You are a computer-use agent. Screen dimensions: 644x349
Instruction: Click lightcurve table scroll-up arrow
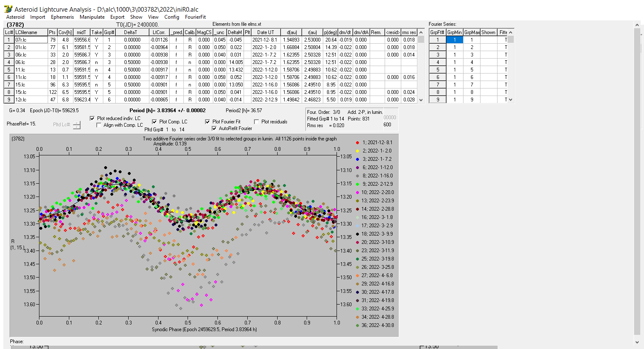click(x=421, y=32)
